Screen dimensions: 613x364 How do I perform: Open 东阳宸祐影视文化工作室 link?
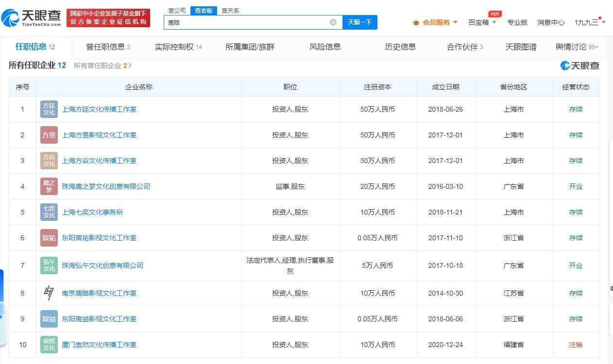pyautogui.click(x=99, y=238)
